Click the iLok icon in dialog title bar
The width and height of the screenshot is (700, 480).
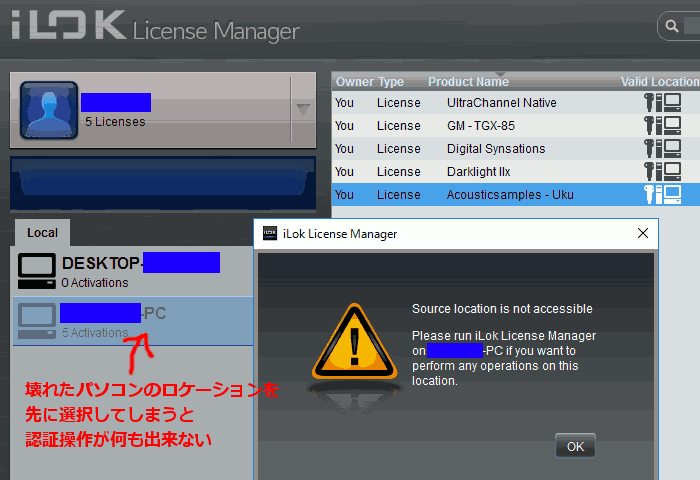(270, 233)
